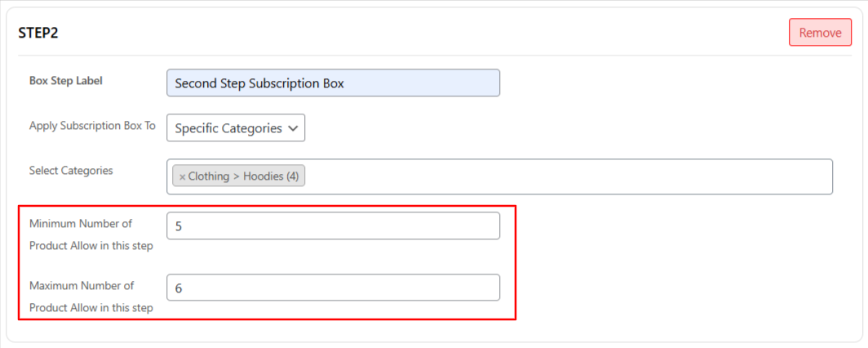Click empty area of Select Categories box
This screenshot has height=348, width=868.
[x=571, y=176]
